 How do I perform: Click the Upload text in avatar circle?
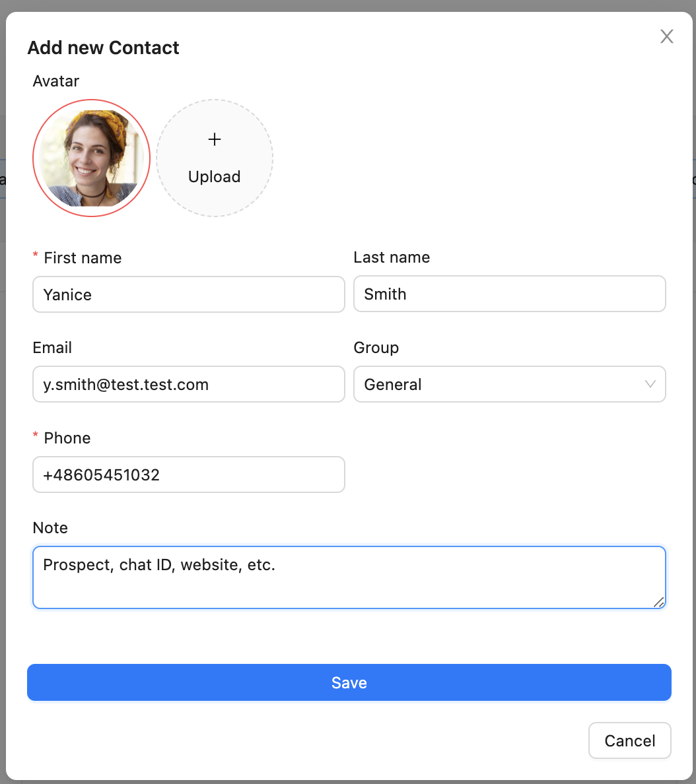[215, 177]
